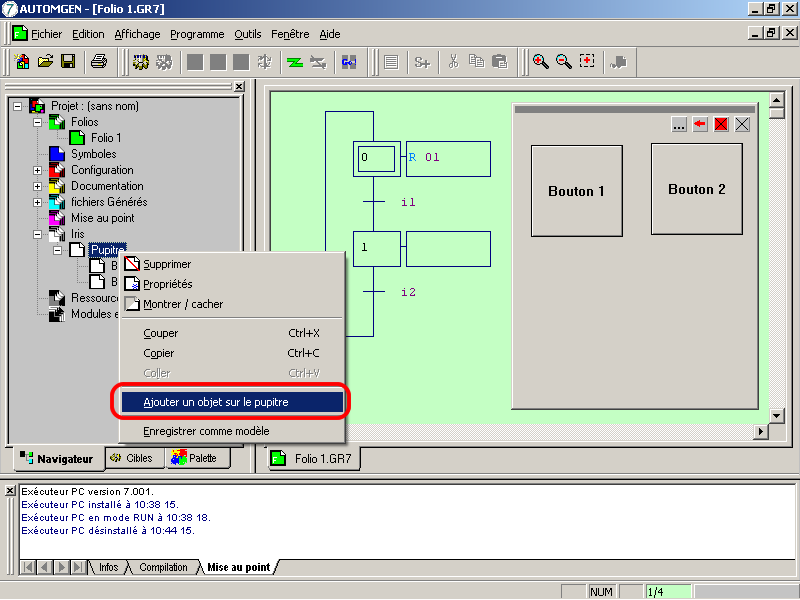Collapse the Folios tree node
Viewport: 800px width, 600px height.
click(x=38, y=122)
